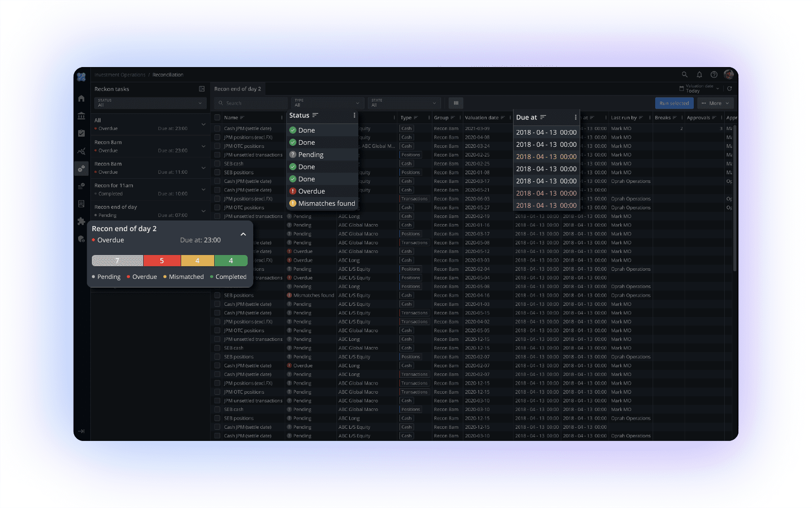Collapse the Recon end of day 2 popup

[x=243, y=234]
